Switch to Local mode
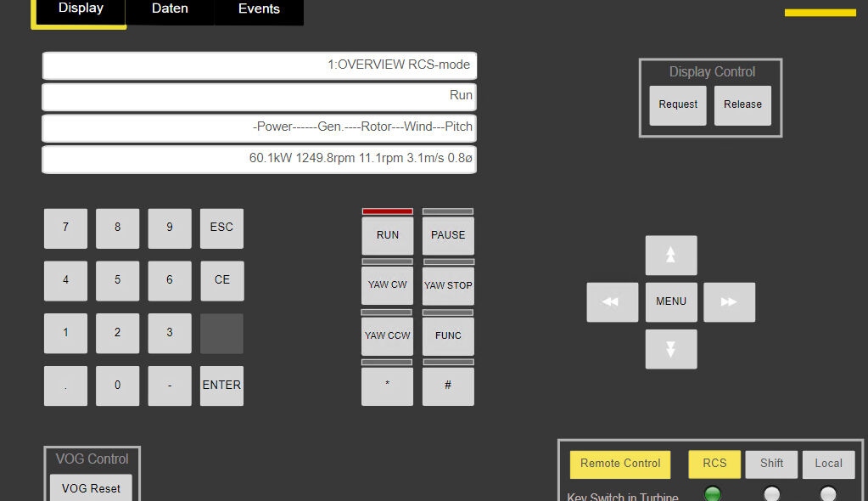The image size is (868, 501). click(x=828, y=464)
